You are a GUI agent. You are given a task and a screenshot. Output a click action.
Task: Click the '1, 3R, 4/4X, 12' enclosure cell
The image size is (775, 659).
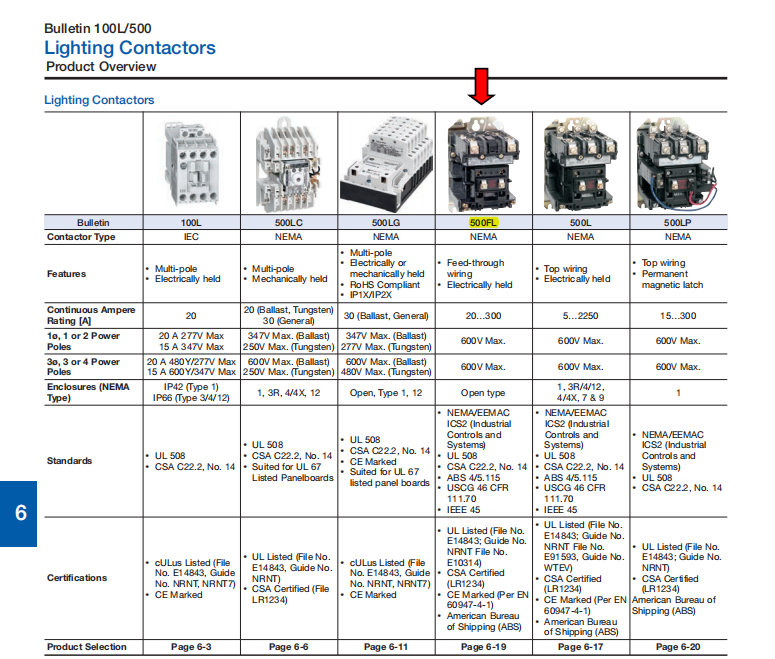289,393
